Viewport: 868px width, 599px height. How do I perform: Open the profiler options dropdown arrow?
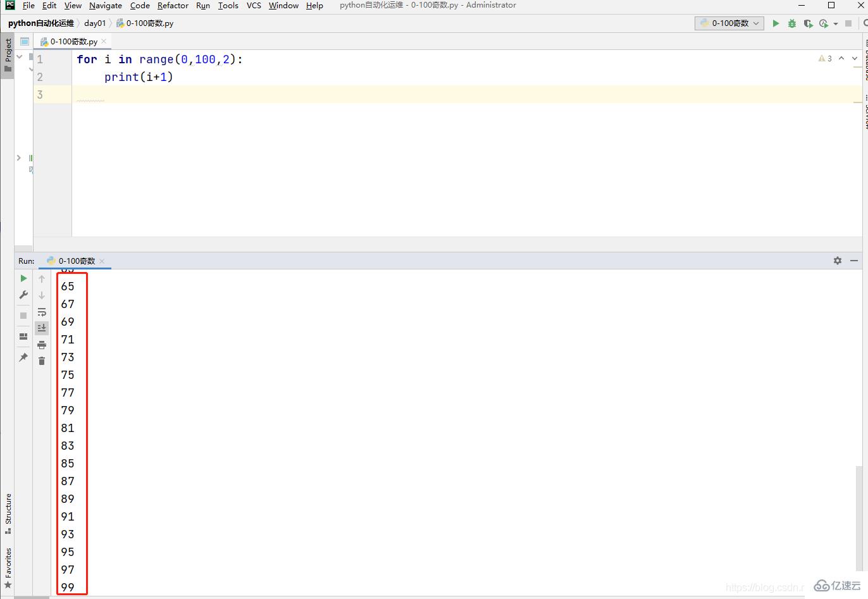(x=836, y=24)
